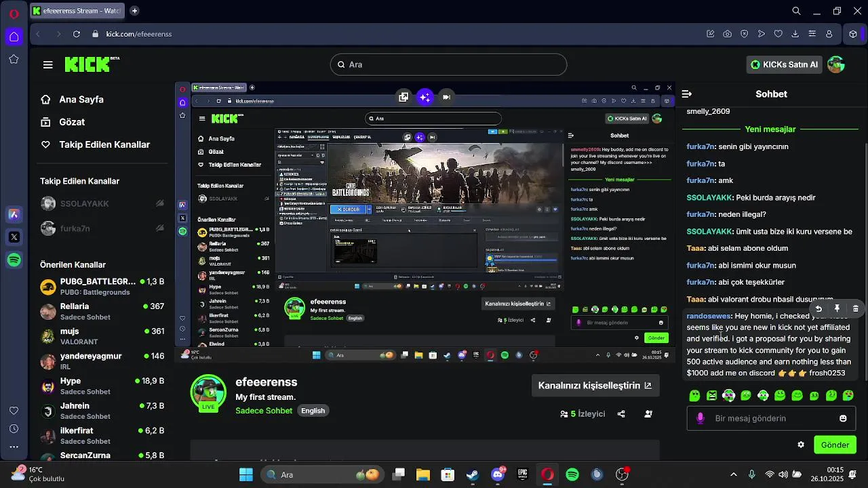Collapse the chat panel with arrow icon
This screenshot has width=868, height=488.
click(x=686, y=94)
